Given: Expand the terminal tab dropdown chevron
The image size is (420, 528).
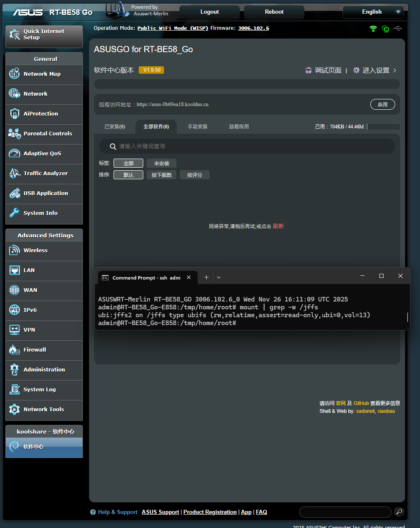Looking at the screenshot, I should click(x=219, y=277).
